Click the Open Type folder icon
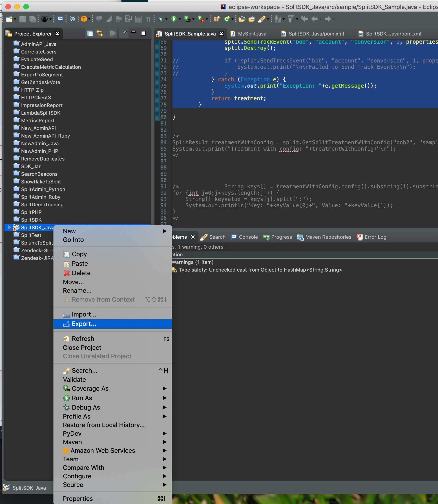This screenshot has width=438, height=504. pos(242,19)
